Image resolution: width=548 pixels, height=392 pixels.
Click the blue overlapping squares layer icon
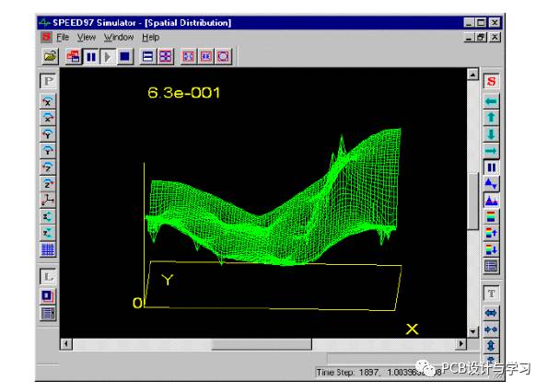click(x=48, y=296)
